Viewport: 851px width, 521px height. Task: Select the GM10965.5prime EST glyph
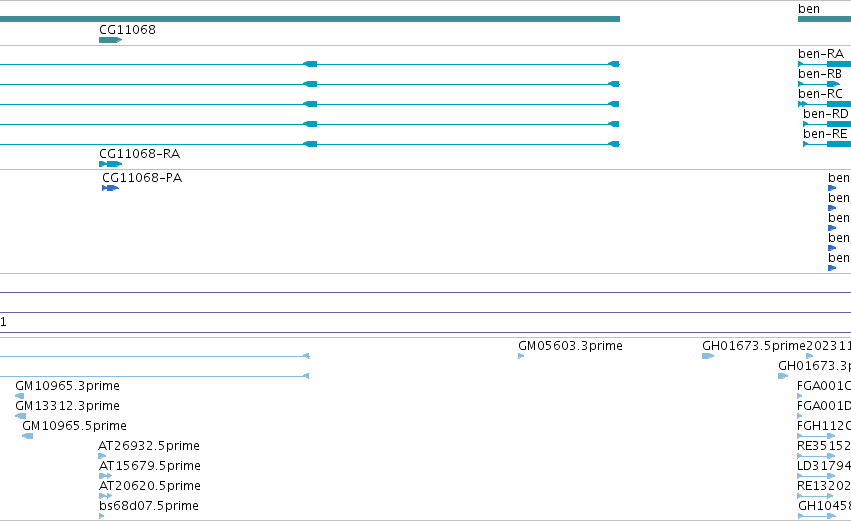(28, 436)
